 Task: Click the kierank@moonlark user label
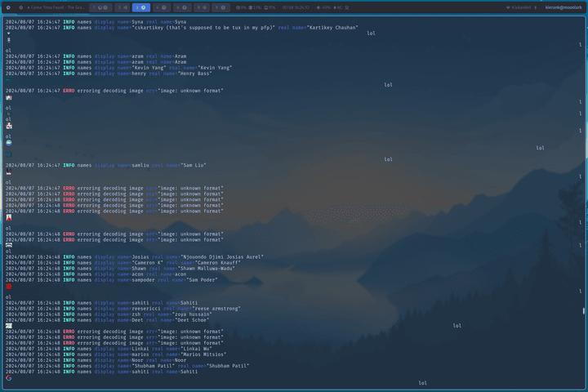[563, 7]
